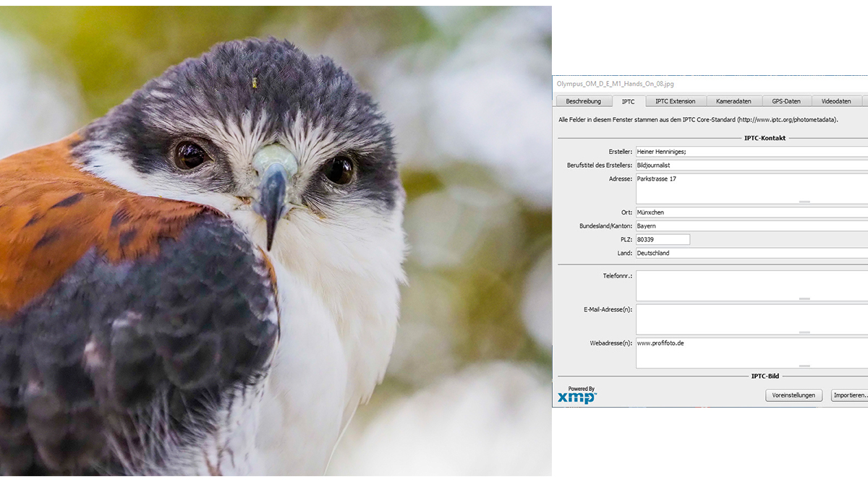Click the E-Mail-Adresse(n) field resize grip
The width and height of the screenshot is (868, 482).
click(x=804, y=332)
